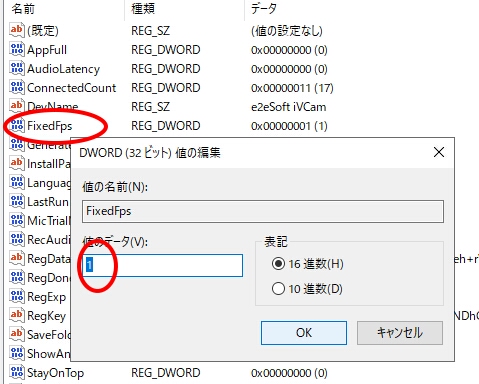Click the RegKey string icon
479x384 pixels.
17,315
